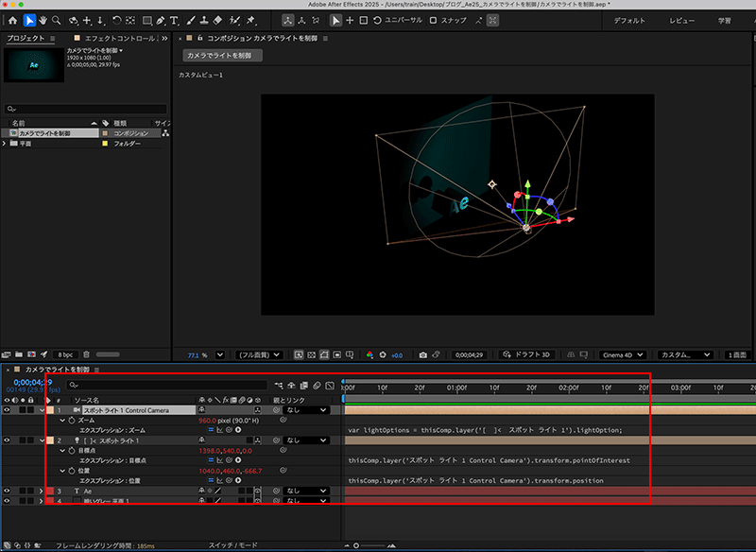Click the カメラでライトを制御 breadcrumb button
This screenshot has height=552, width=756.
(222, 56)
